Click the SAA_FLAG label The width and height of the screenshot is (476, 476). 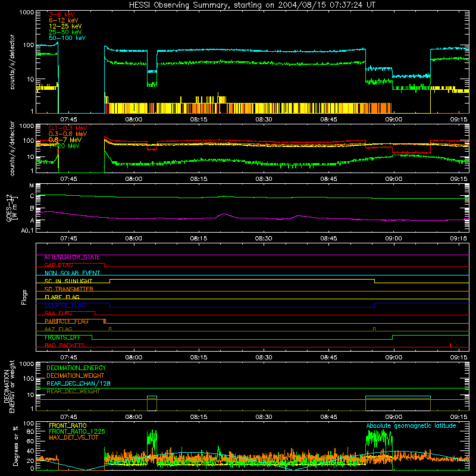click(x=58, y=313)
